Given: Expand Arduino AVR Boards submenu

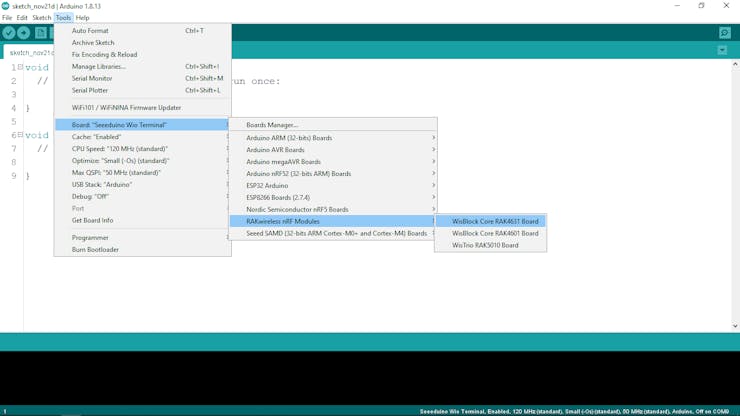Looking at the screenshot, I should (333, 150).
